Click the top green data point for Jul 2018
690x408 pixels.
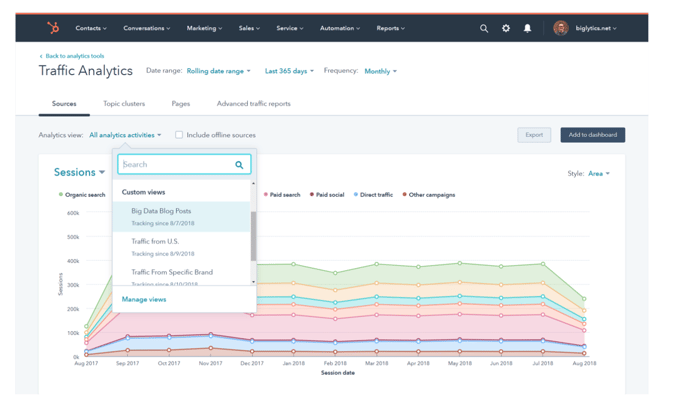point(543,264)
